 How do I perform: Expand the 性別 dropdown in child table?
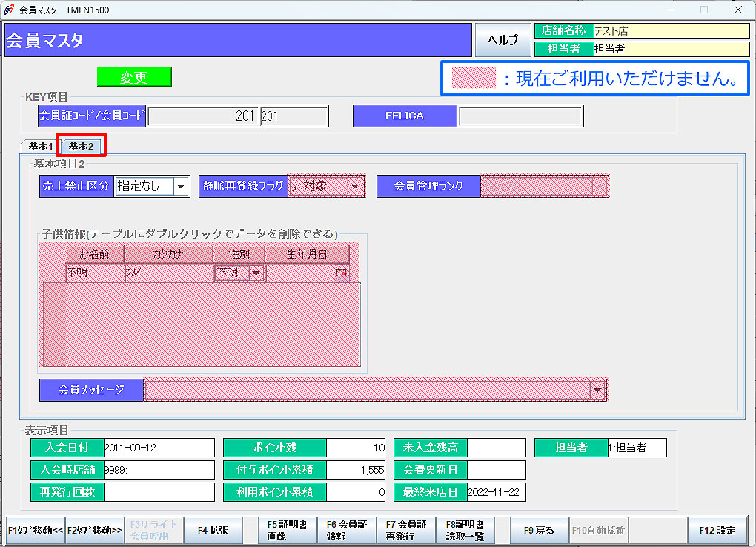pyautogui.click(x=256, y=273)
